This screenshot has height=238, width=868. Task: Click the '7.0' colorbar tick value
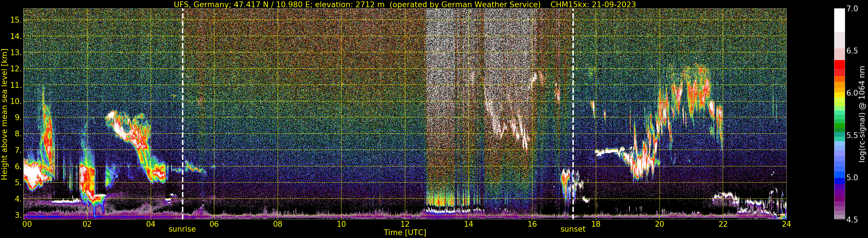coord(852,9)
